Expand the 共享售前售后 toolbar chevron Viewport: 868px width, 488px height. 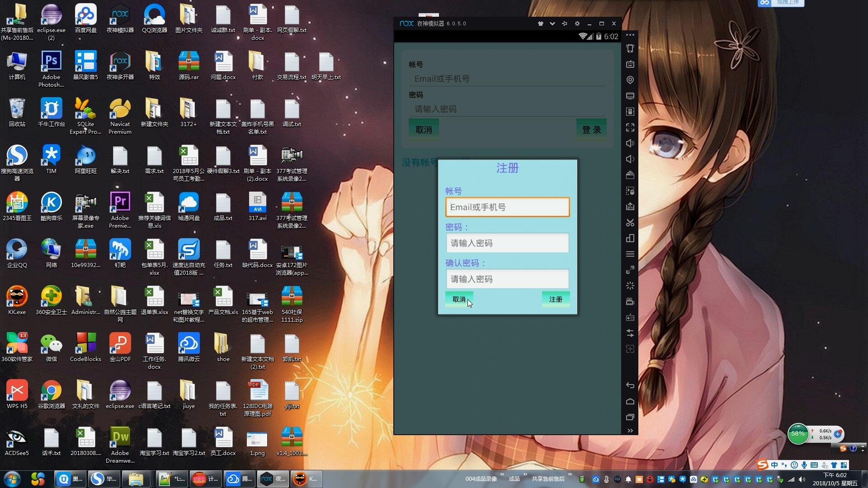(x=570, y=474)
